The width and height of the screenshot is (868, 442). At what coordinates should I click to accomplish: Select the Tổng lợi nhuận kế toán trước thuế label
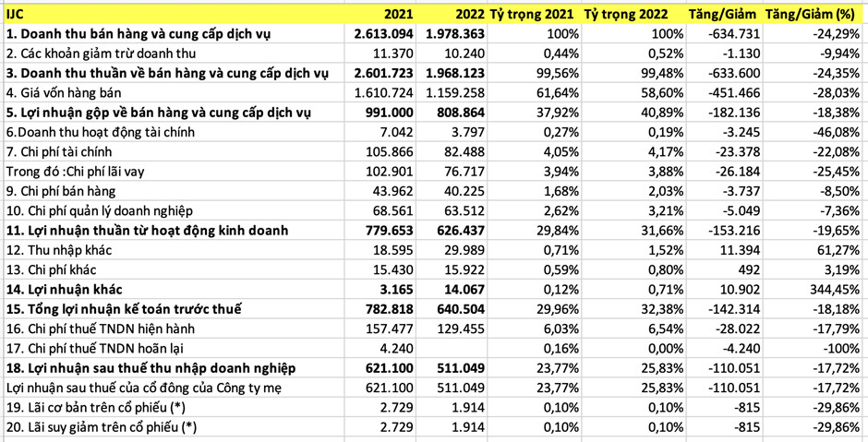(123, 309)
